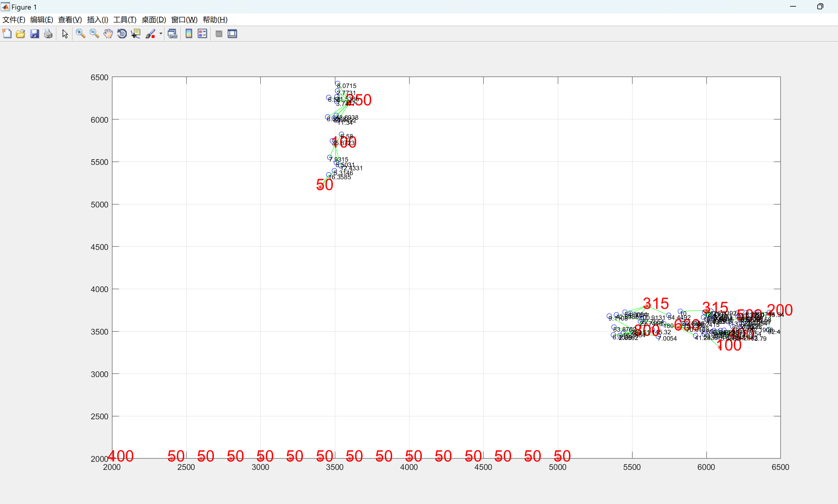
Task: Select the Pan/Hand tool icon
Action: tap(106, 34)
